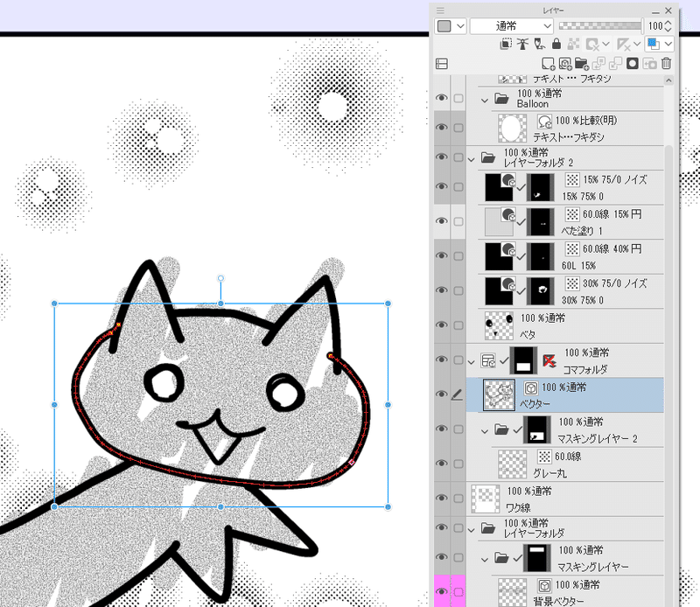Viewport: 700px width, 607px height.
Task: Open the mask enable options arrow
Action: pos(605,44)
